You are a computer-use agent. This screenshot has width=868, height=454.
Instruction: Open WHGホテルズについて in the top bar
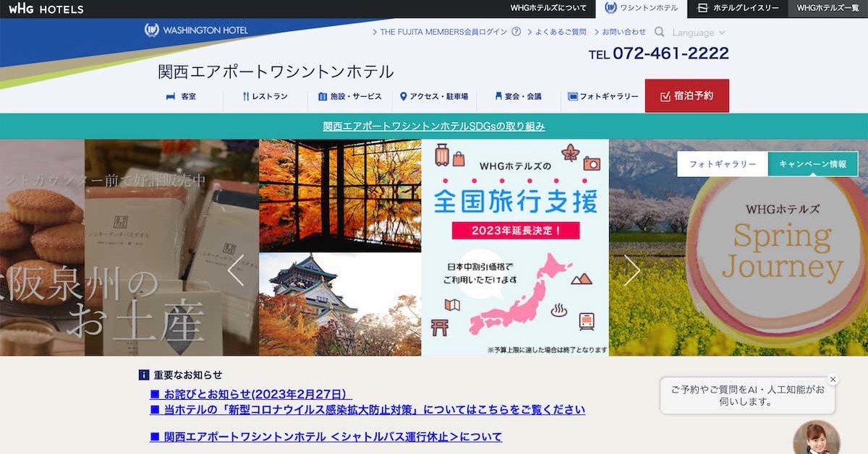(548, 9)
